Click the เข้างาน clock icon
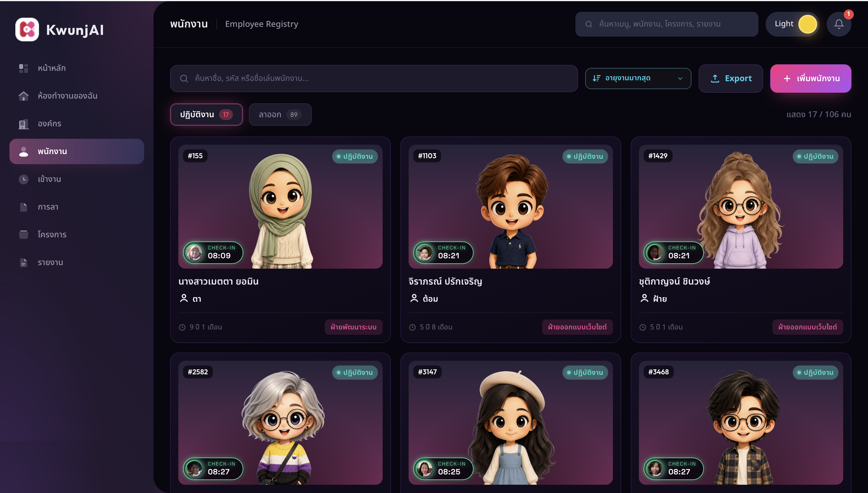868x493 pixels. (23, 179)
